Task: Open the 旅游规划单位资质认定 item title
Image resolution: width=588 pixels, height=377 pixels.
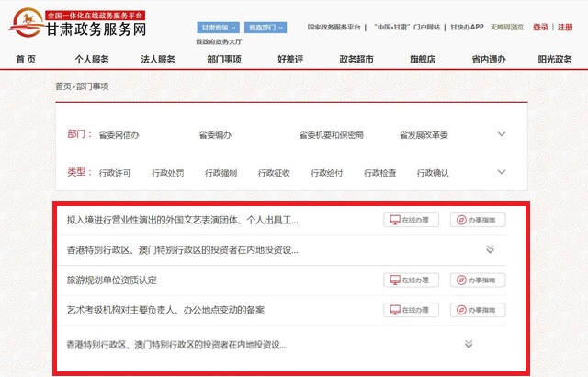Action: point(112,280)
